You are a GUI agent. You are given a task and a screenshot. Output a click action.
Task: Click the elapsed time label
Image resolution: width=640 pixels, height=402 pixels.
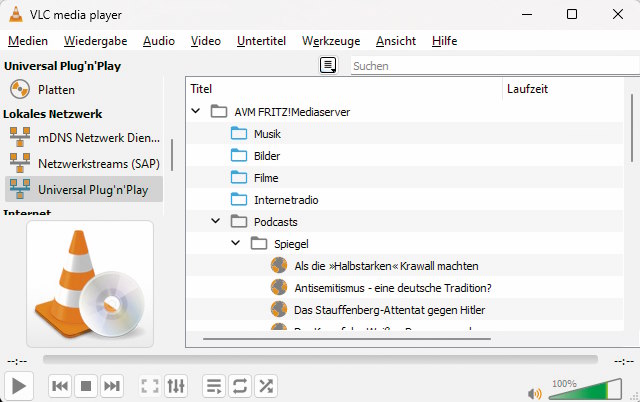[17, 362]
